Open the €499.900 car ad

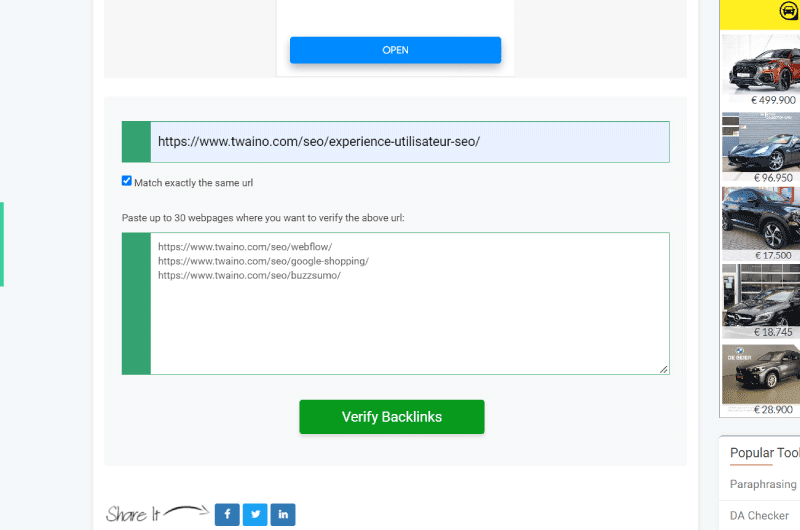(x=761, y=69)
